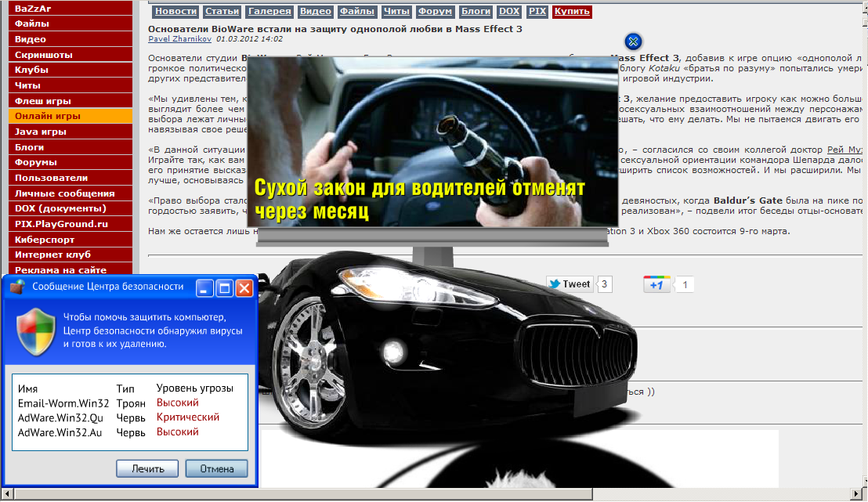
Task: Open the Видео top tab
Action: click(316, 11)
